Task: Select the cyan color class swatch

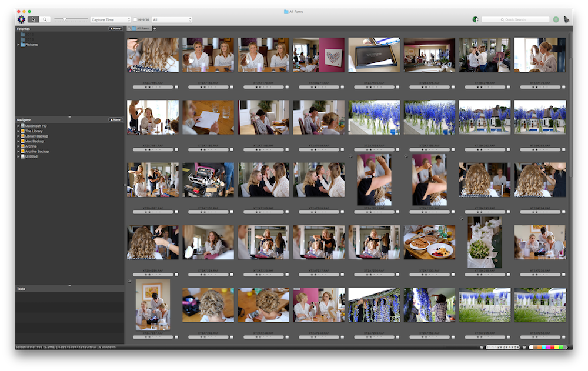Action: tap(544, 347)
